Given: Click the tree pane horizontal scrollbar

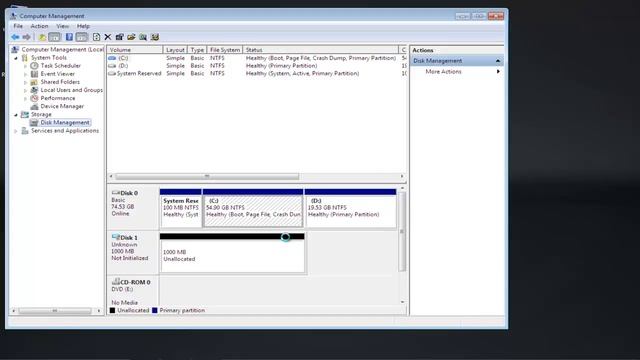Looking at the screenshot, I should (x=55, y=311).
